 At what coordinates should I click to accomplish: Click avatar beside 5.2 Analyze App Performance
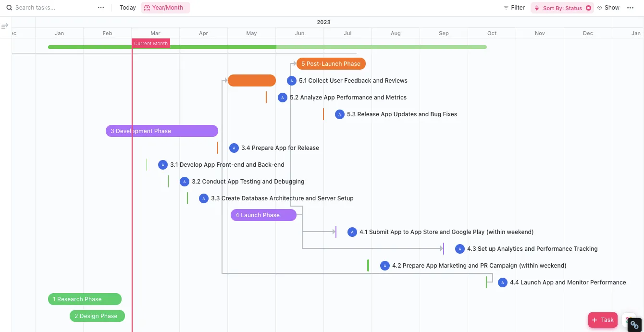pyautogui.click(x=283, y=98)
